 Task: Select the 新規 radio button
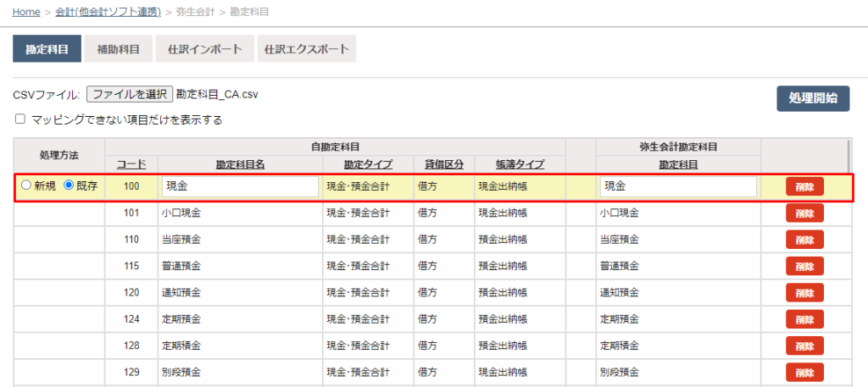[26, 186]
